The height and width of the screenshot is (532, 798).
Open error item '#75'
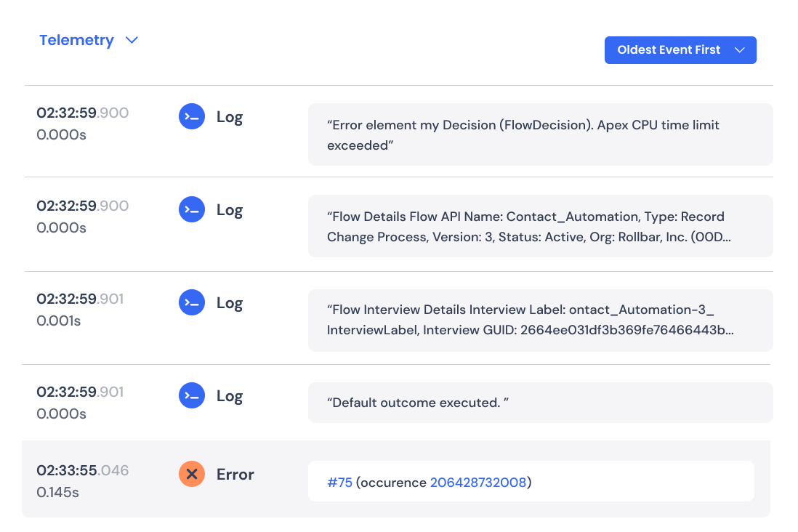(x=339, y=481)
